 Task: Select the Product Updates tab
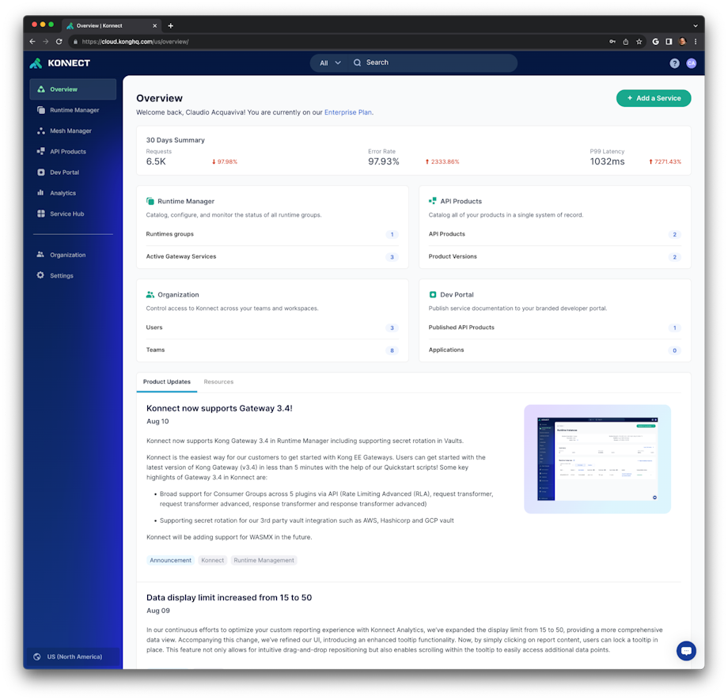coord(167,381)
